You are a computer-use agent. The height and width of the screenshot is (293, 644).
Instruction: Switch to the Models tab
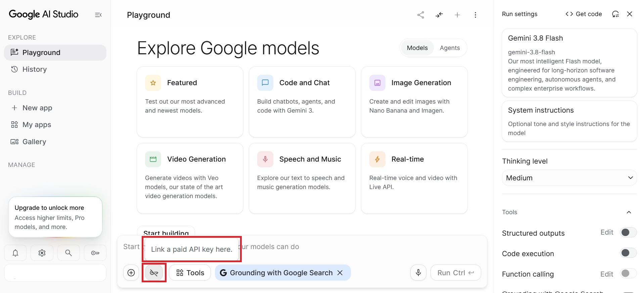(x=417, y=48)
